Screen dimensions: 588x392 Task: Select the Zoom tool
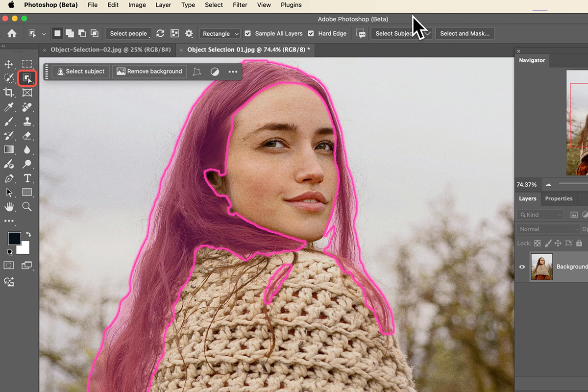pyautogui.click(x=27, y=206)
